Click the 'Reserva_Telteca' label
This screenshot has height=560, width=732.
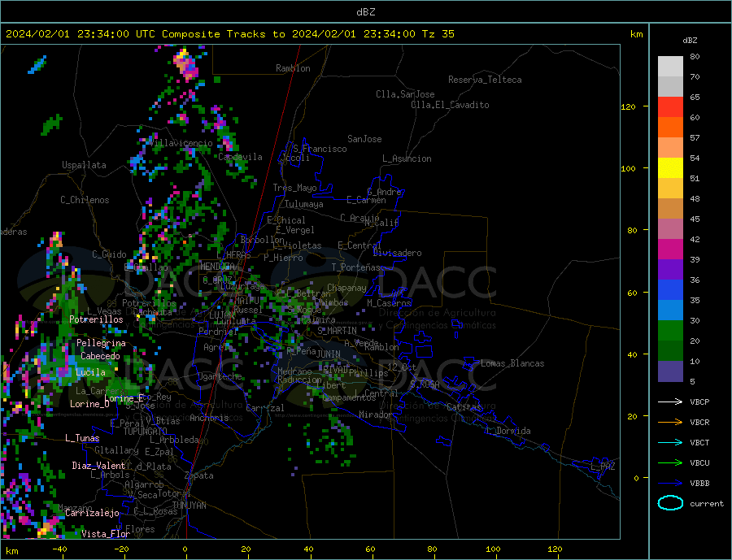tap(485, 80)
